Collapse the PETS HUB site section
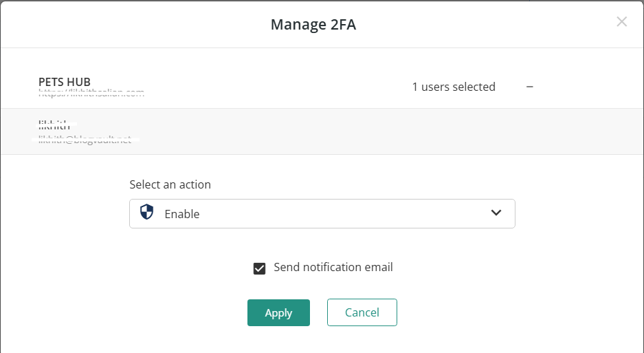Screen dimensions: 644x353 tap(529, 87)
